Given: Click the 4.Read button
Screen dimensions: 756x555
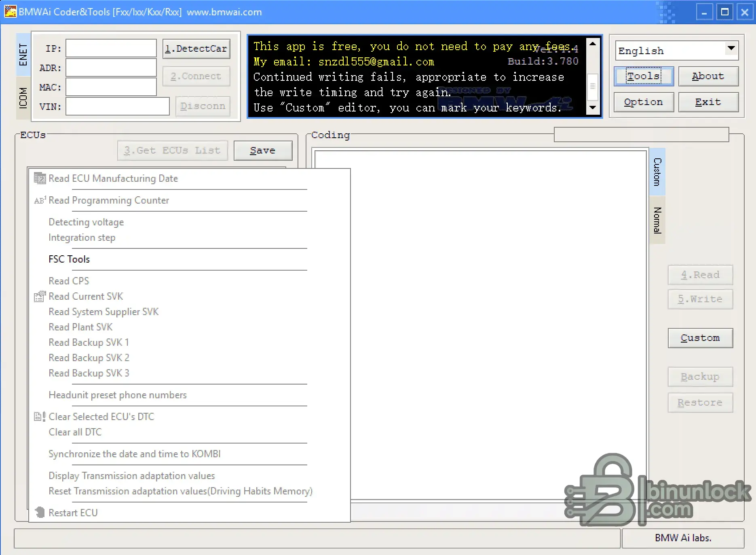Looking at the screenshot, I should [700, 275].
